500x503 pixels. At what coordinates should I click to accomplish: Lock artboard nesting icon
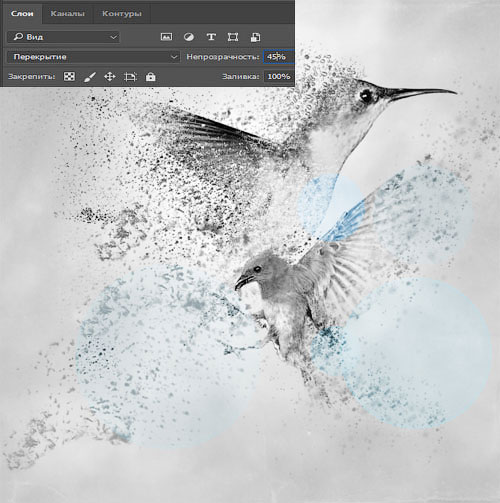[130, 77]
